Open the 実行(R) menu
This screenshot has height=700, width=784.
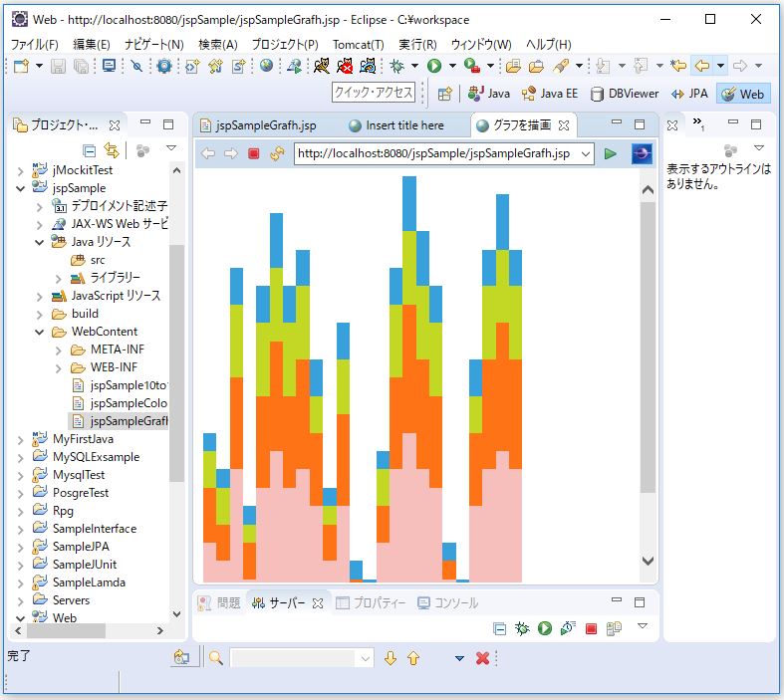[417, 45]
